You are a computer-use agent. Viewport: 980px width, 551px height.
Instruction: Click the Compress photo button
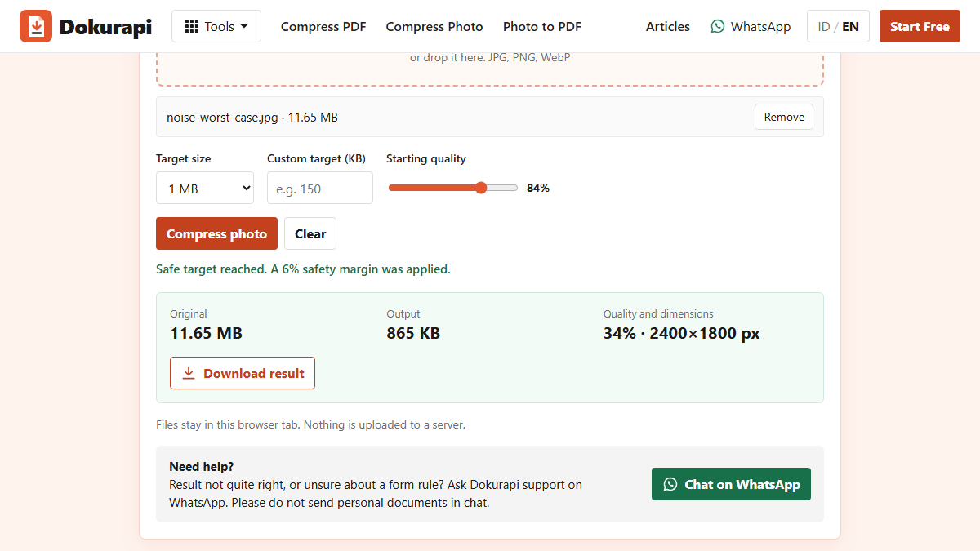point(216,233)
